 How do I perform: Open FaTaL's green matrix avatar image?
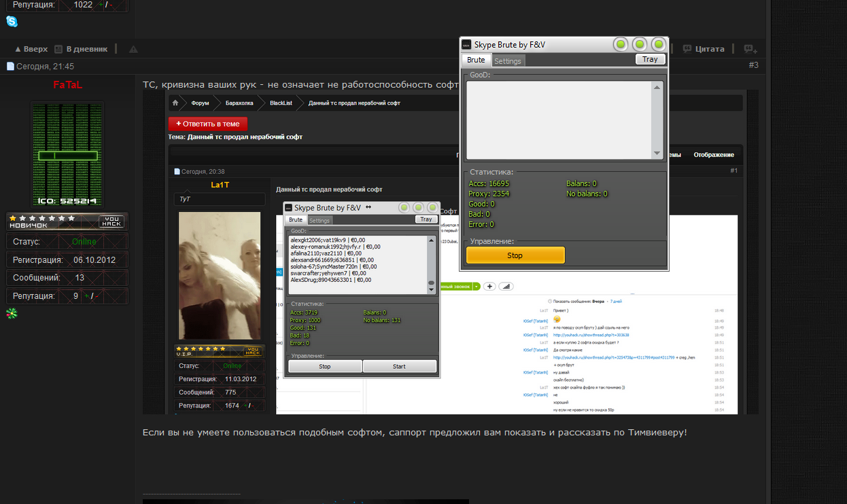tap(67, 154)
